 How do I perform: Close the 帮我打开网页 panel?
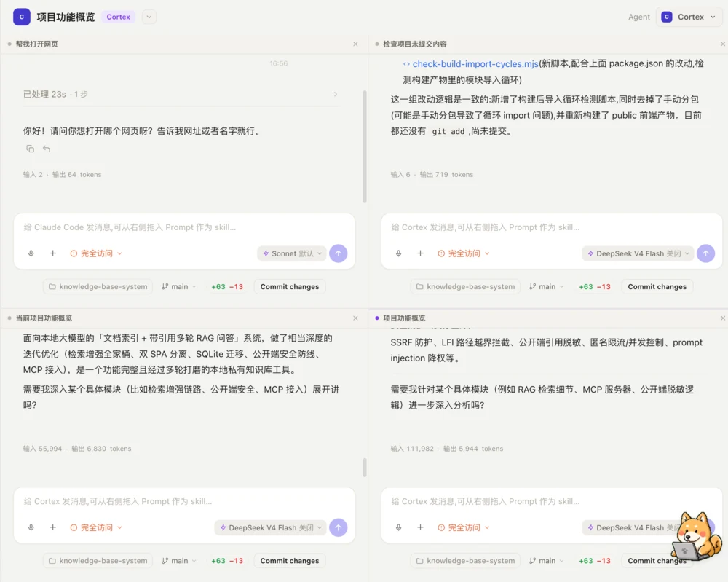(x=356, y=44)
